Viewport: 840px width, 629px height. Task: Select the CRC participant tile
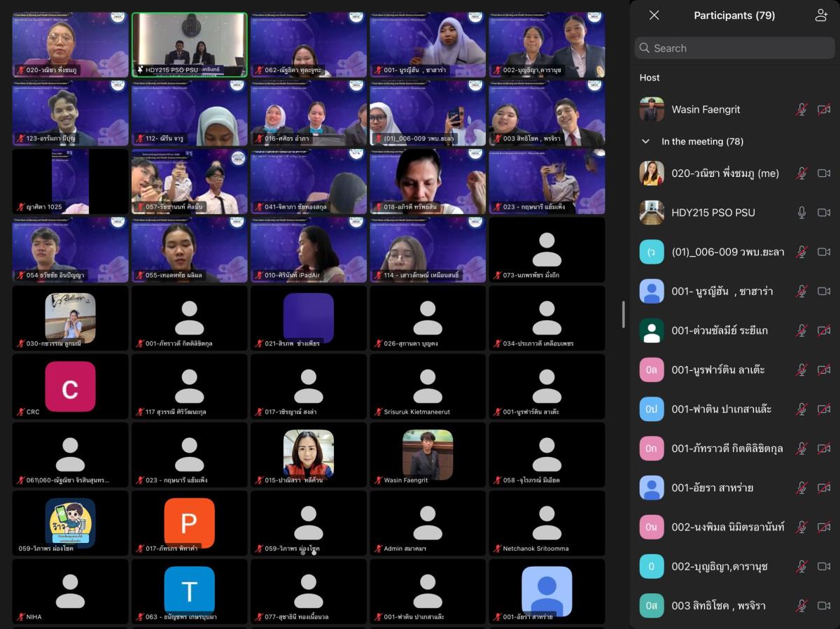point(70,386)
